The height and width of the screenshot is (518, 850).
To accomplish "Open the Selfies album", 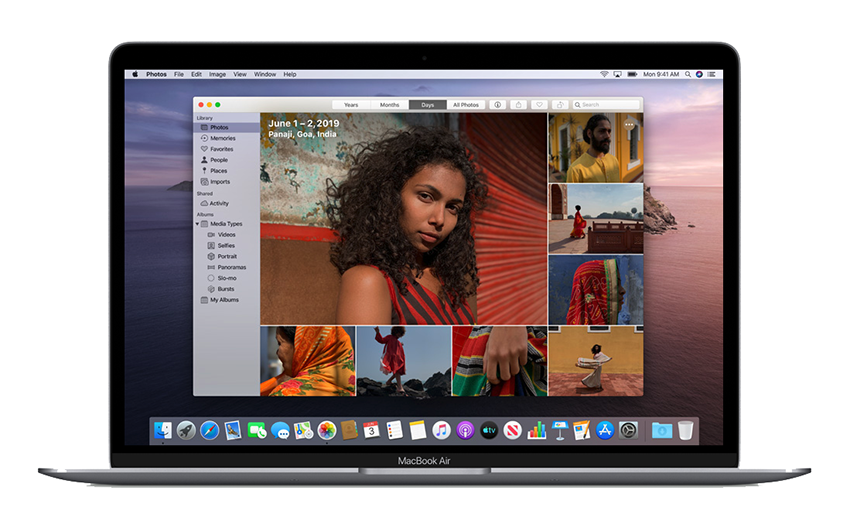I will tap(227, 245).
